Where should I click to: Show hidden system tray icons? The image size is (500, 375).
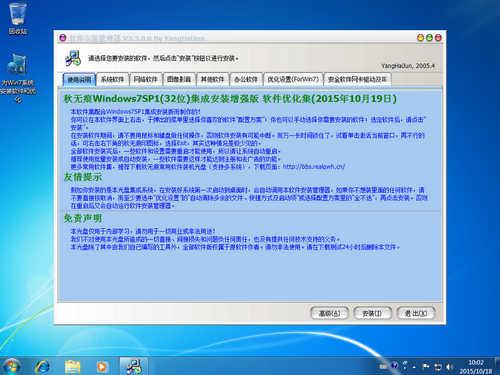(414, 367)
